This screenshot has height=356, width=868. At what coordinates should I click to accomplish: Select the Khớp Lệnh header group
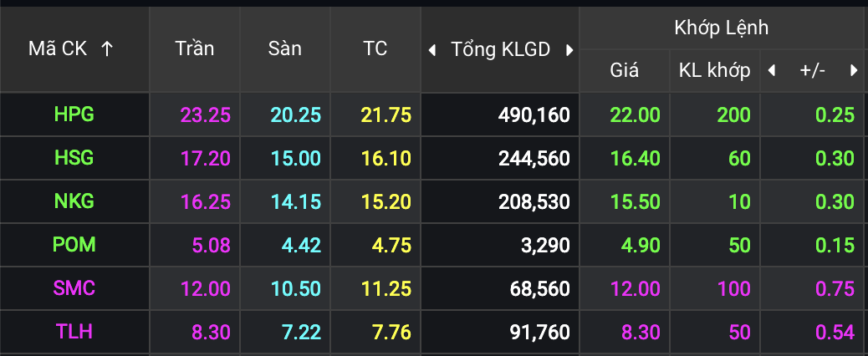click(x=722, y=28)
